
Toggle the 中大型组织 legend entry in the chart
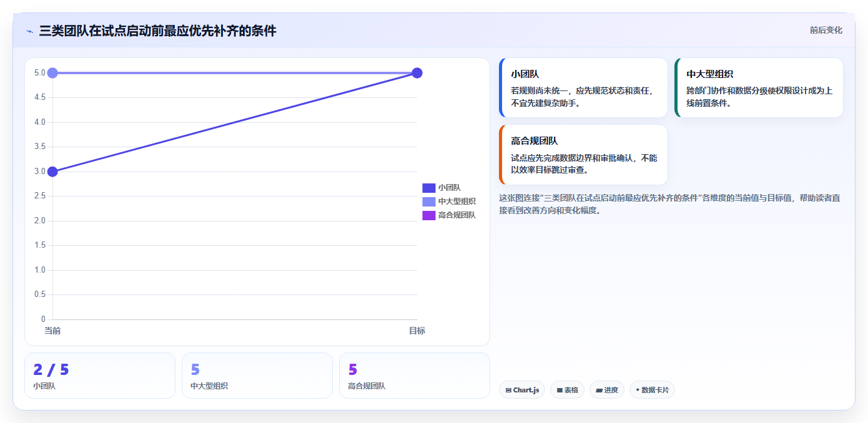[449, 201]
